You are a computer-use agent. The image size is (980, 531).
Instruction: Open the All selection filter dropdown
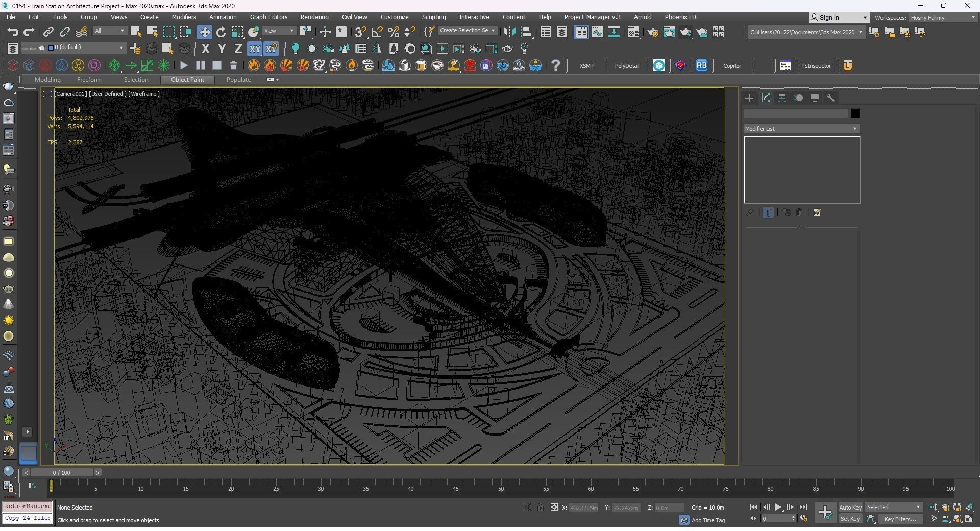click(x=109, y=31)
